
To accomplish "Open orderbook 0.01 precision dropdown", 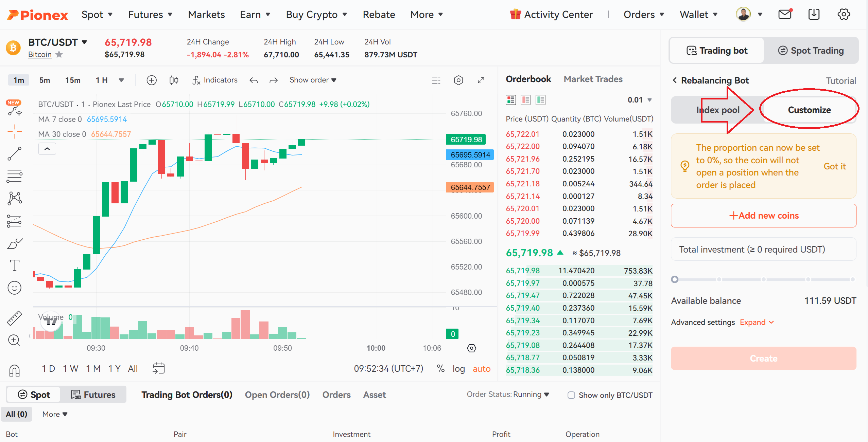I will point(640,100).
